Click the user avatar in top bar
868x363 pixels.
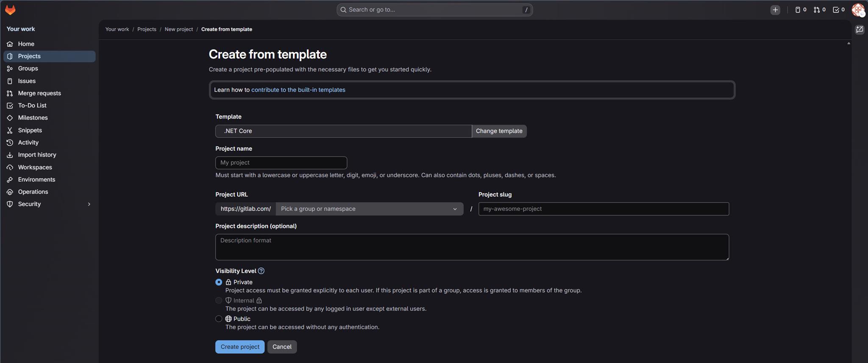858,10
